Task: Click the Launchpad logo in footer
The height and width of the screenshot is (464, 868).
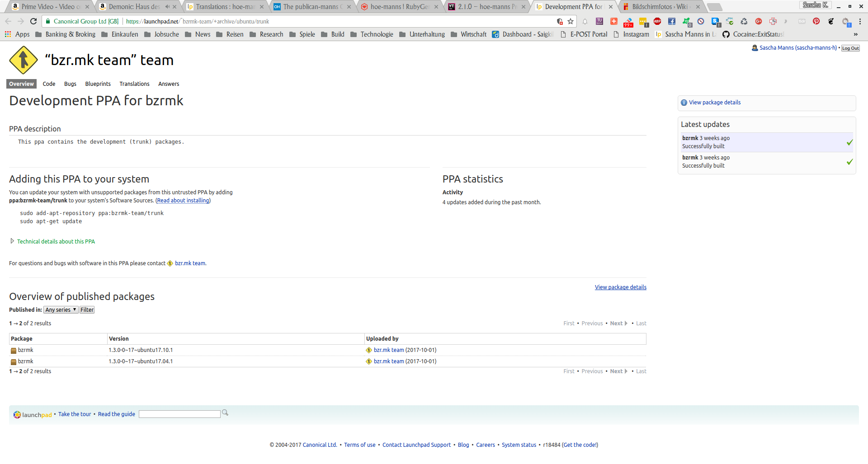Action: click(x=33, y=414)
